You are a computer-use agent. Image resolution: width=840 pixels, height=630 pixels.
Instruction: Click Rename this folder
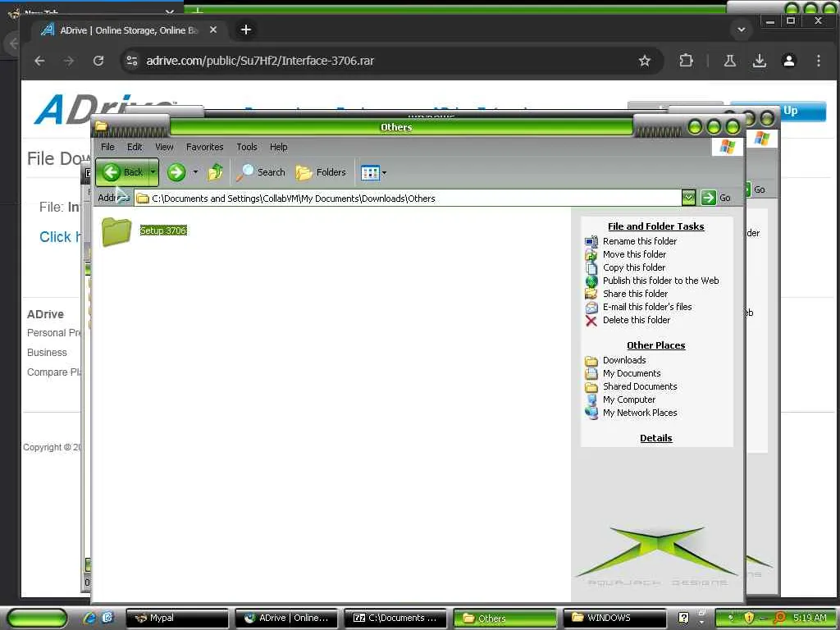[639, 241]
